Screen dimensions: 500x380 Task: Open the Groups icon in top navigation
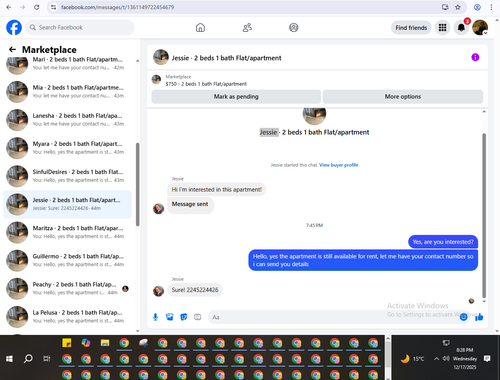click(x=293, y=28)
